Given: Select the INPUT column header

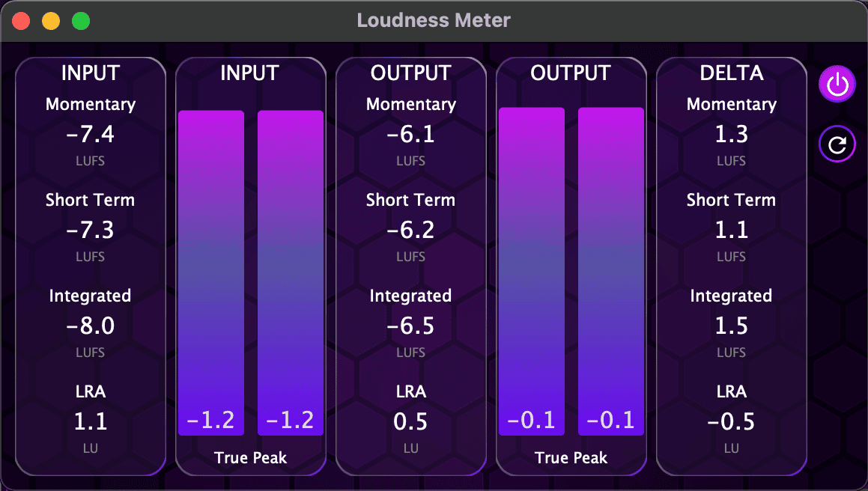Looking at the screenshot, I should click(90, 73).
